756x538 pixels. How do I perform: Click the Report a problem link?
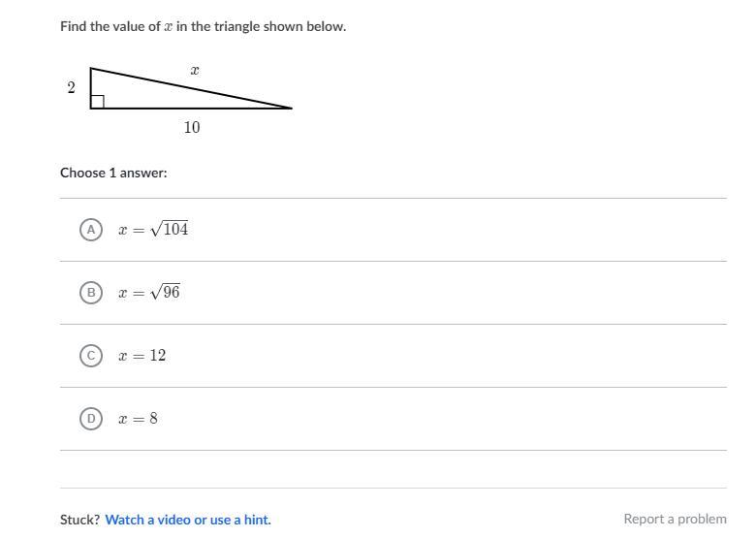click(x=675, y=520)
